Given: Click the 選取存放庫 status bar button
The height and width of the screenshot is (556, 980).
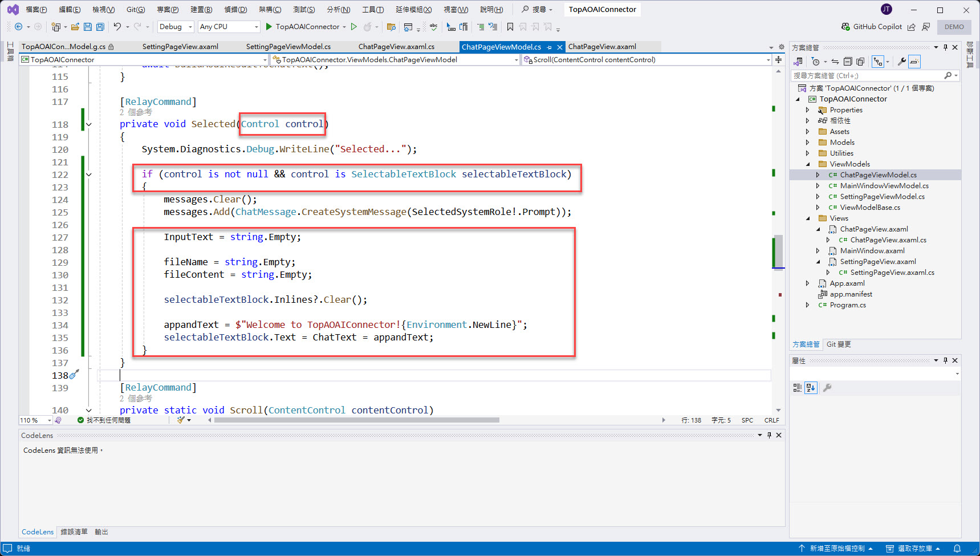Looking at the screenshot, I should 913,549.
